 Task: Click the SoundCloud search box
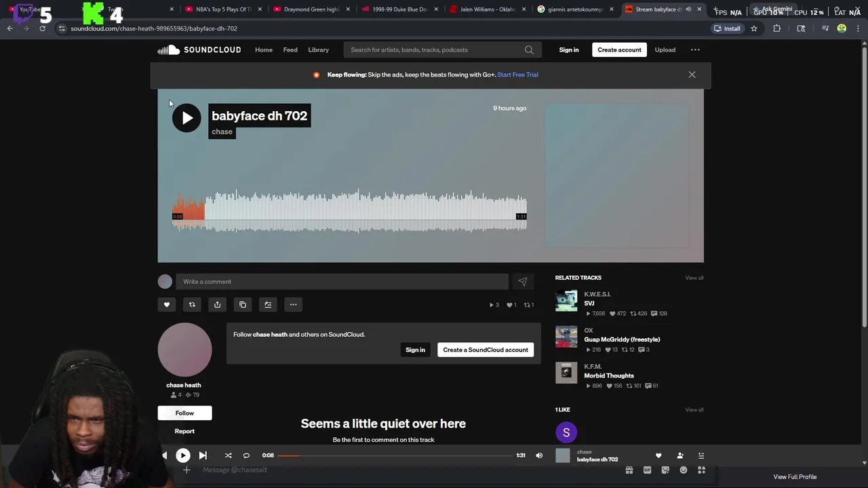pos(441,49)
